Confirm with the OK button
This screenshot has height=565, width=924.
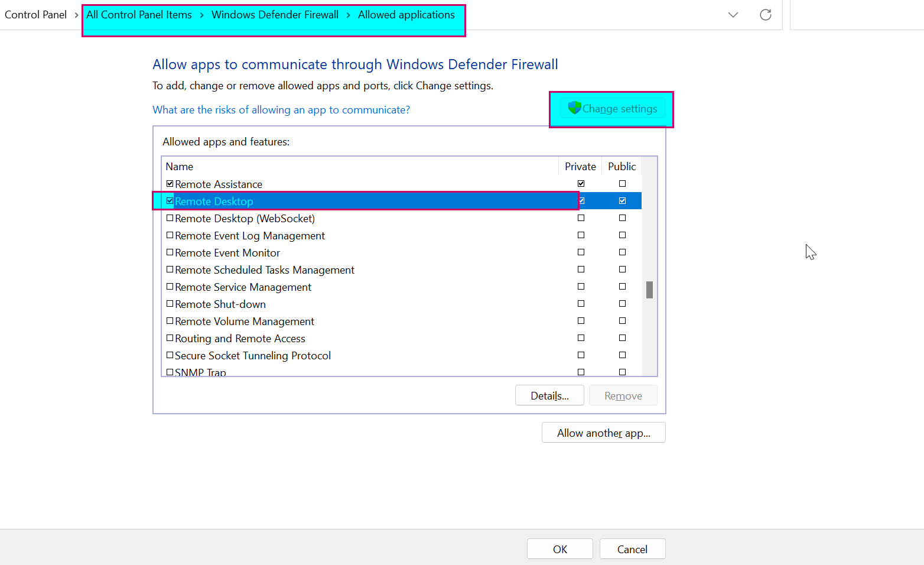point(559,549)
